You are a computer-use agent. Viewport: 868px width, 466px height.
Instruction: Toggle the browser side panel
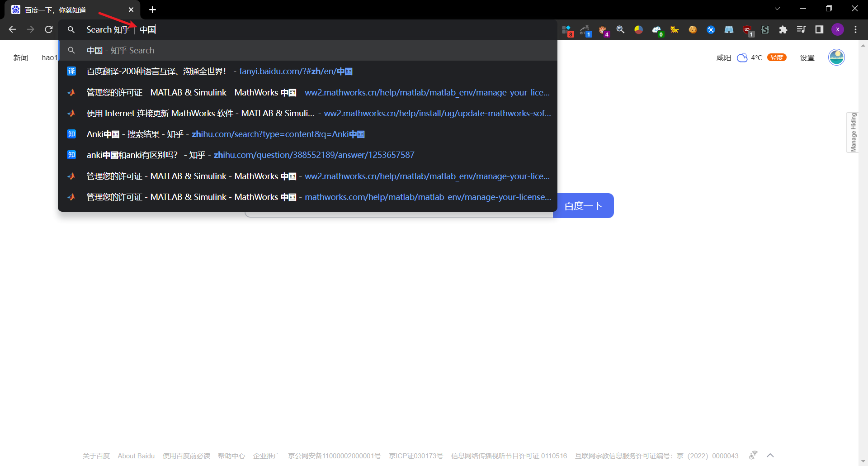point(819,29)
